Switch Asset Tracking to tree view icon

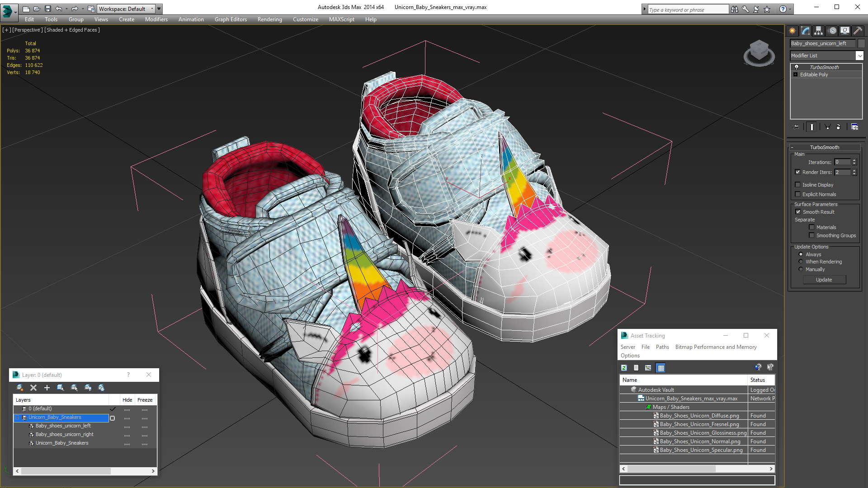(x=648, y=368)
